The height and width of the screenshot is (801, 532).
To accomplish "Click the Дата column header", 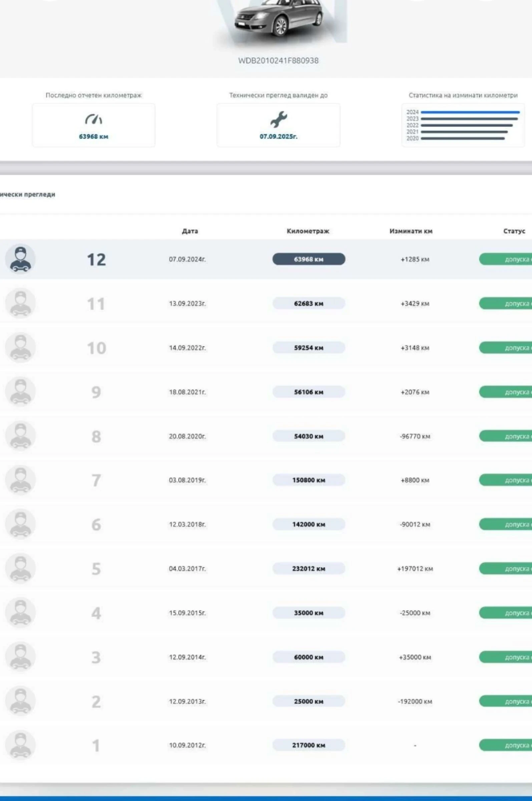I will [x=190, y=231].
